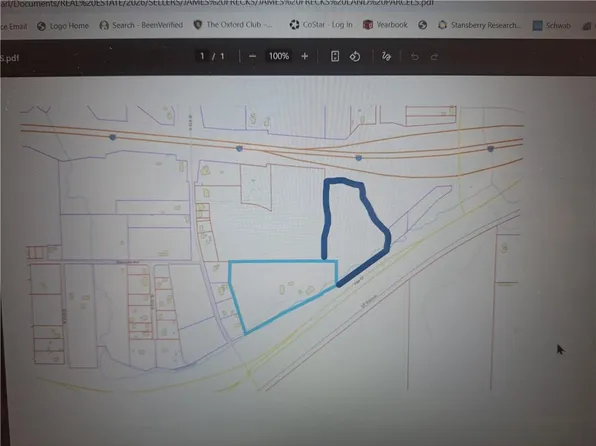Screen dimensions: 596x446
Task: Click the current page number field
Action: point(202,56)
